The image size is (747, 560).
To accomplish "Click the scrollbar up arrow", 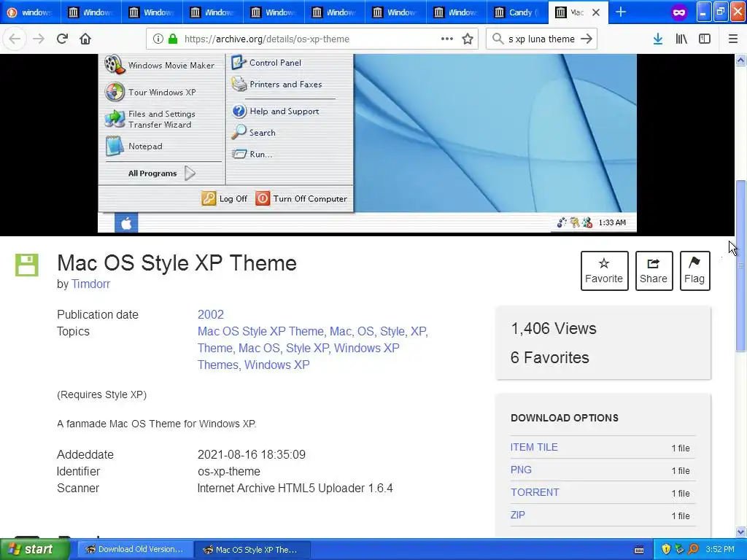I will tap(740, 60).
